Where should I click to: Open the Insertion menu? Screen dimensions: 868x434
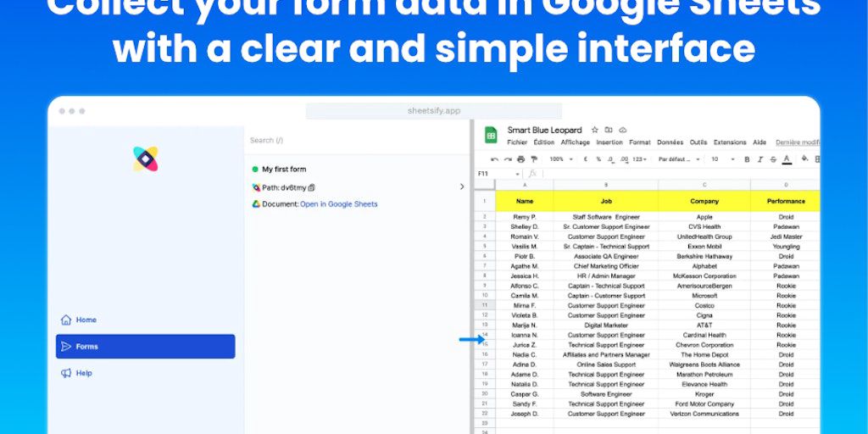[x=609, y=142]
